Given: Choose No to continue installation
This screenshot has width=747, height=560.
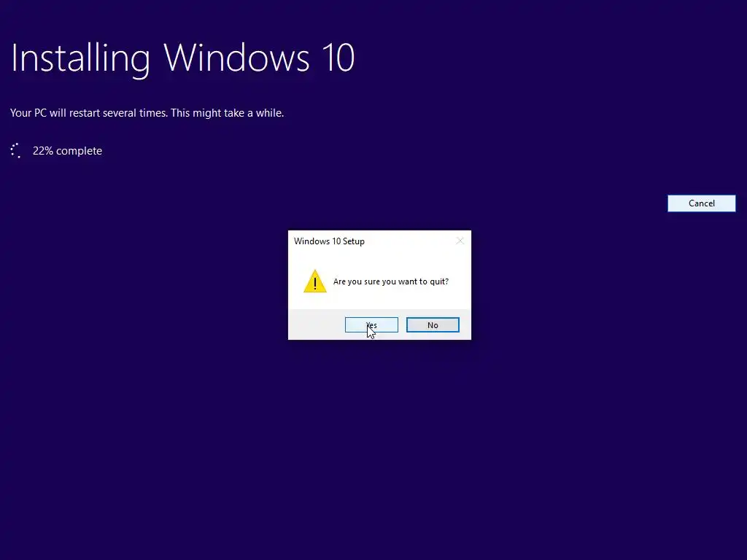Looking at the screenshot, I should pos(433,324).
